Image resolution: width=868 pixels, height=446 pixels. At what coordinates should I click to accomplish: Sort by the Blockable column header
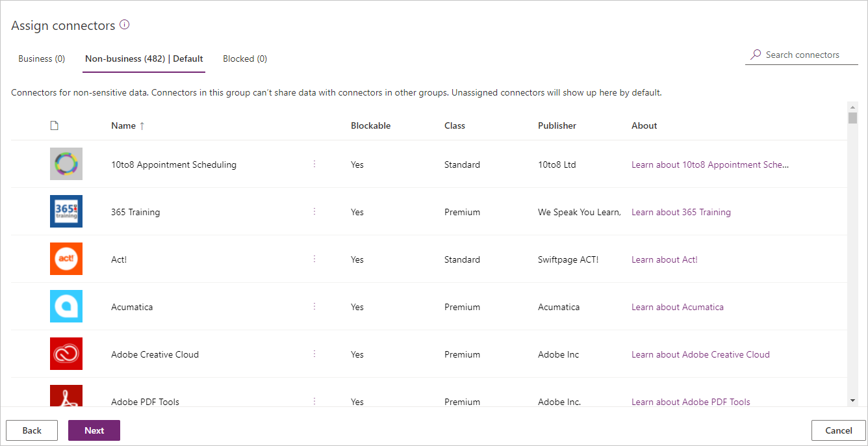pos(370,125)
